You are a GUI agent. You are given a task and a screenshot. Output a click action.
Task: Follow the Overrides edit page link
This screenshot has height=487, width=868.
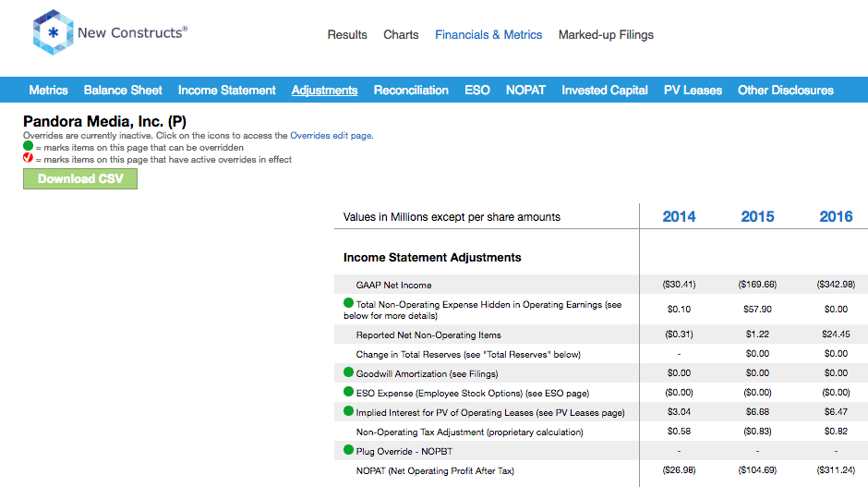[x=331, y=135]
